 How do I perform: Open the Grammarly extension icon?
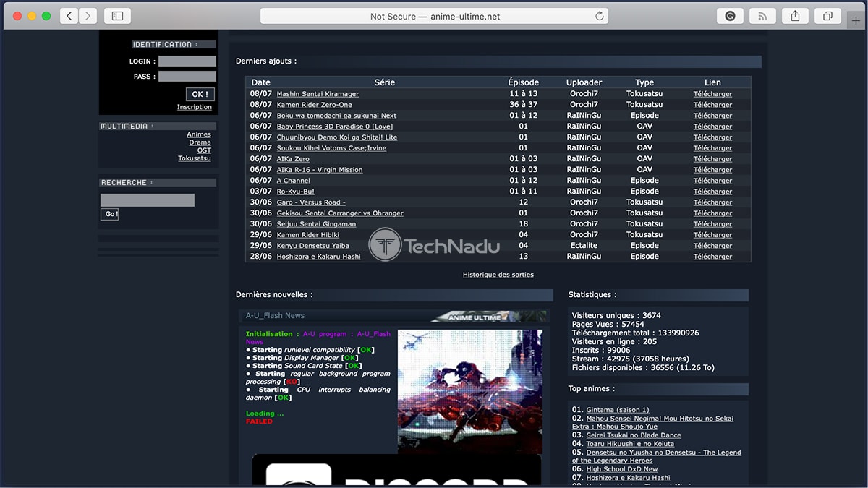coord(731,16)
